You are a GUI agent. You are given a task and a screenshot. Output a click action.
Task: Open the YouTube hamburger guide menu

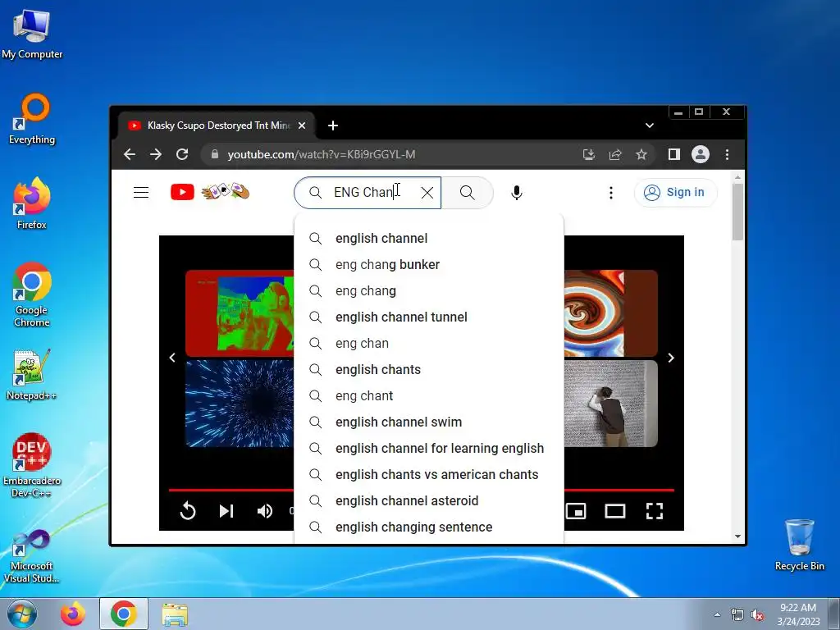tap(141, 192)
